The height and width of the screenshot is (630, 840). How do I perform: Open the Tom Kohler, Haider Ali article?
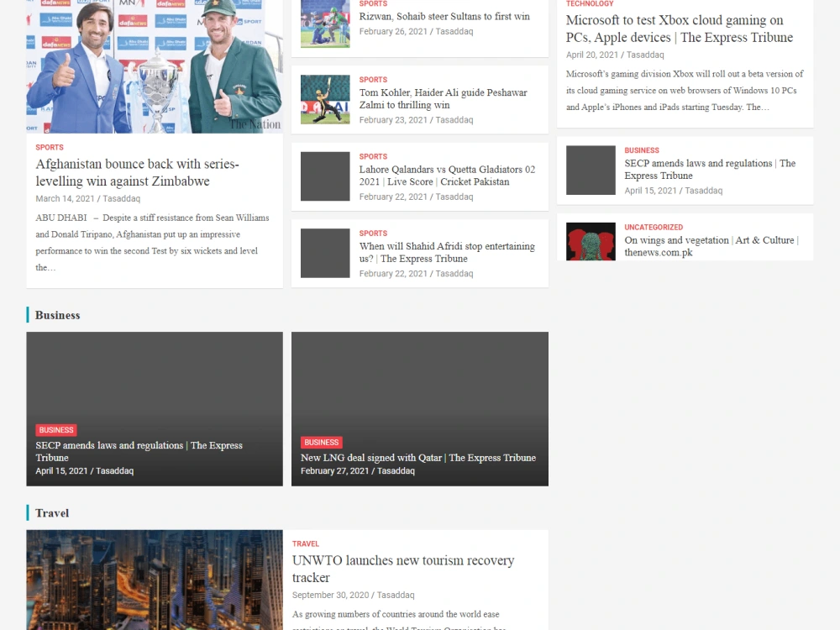443,98
